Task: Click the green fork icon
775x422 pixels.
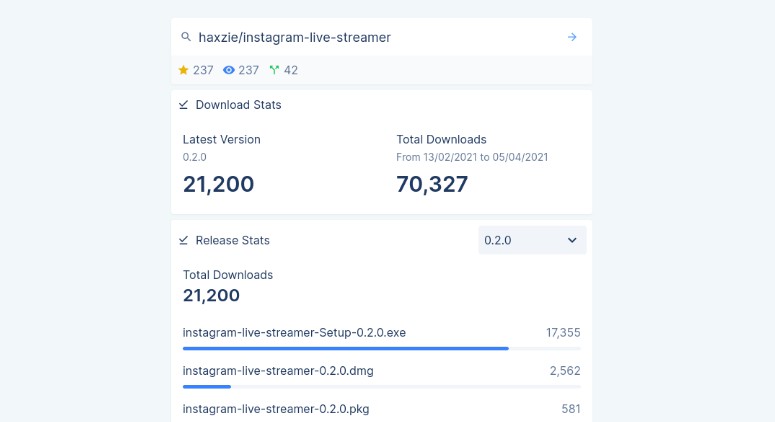Action: (x=274, y=70)
